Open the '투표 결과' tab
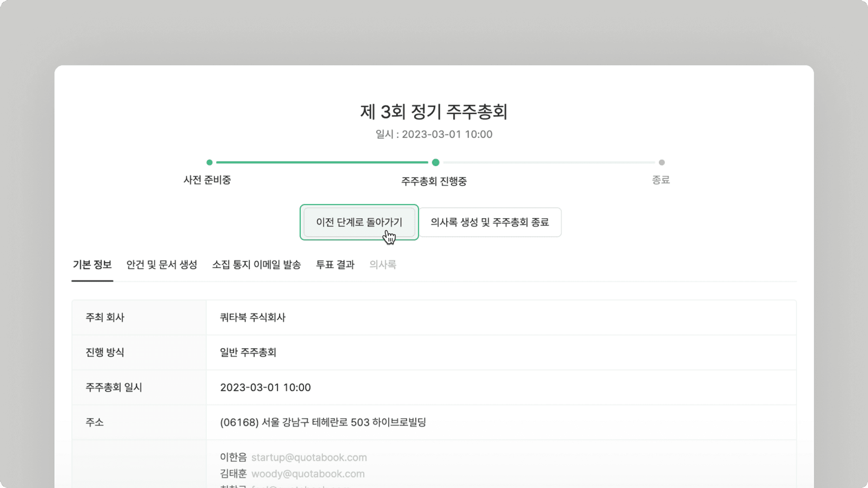Screen dimensions: 868x488 tap(335, 265)
